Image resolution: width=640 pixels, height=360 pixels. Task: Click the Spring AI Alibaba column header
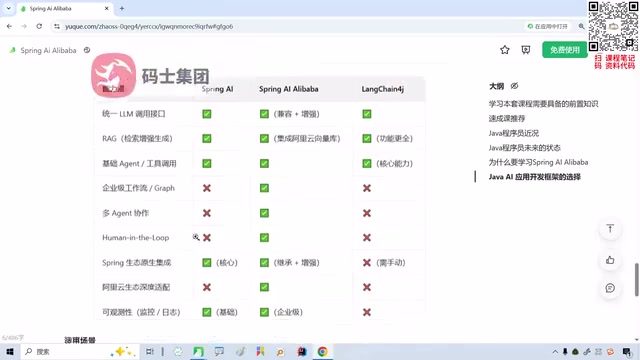coord(289,89)
